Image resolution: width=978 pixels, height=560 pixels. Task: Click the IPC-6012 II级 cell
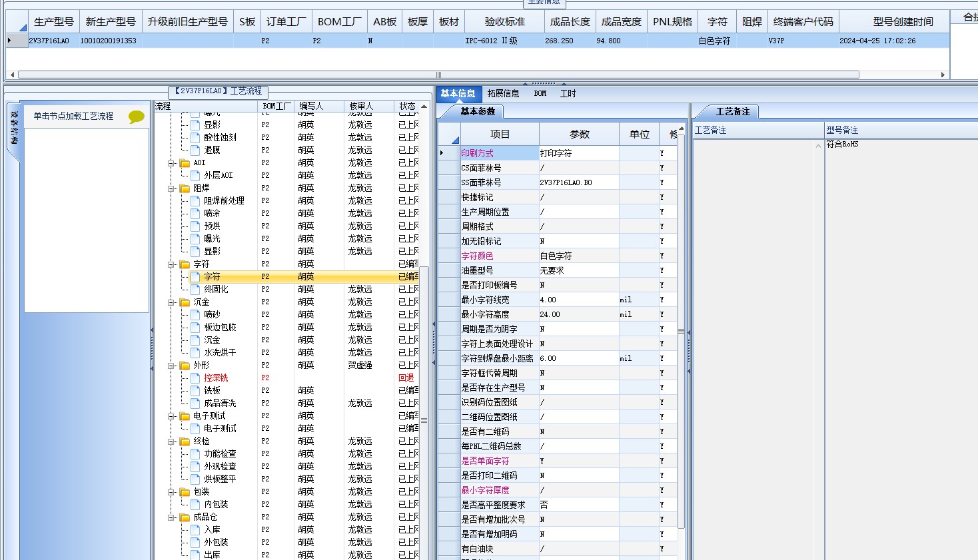pos(505,41)
